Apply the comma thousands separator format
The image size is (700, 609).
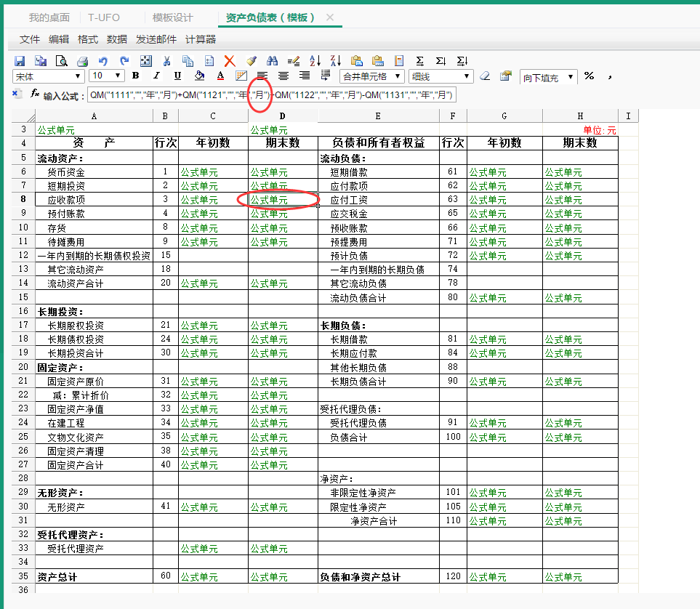(x=610, y=77)
